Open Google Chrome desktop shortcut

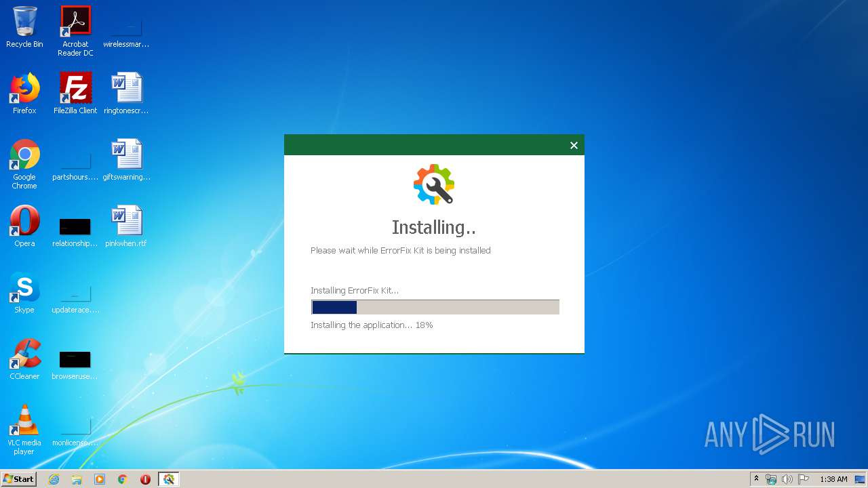click(24, 164)
